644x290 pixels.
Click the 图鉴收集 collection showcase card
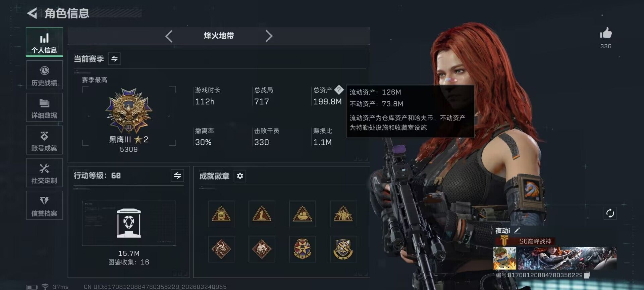coord(129,223)
